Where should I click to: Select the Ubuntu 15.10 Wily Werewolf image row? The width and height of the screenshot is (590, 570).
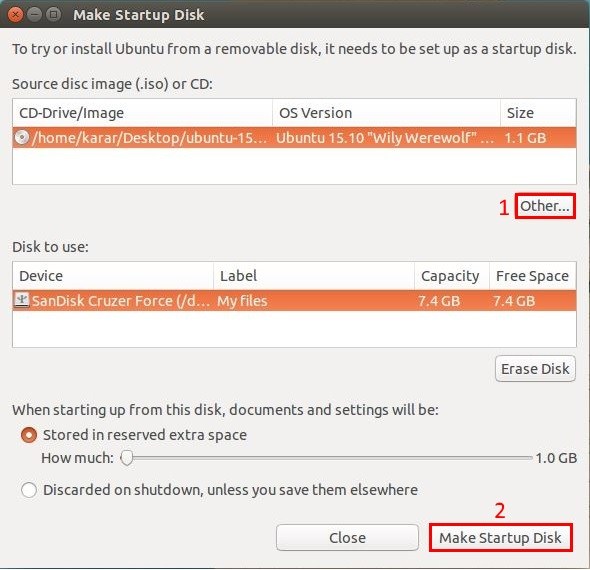[x=294, y=137]
